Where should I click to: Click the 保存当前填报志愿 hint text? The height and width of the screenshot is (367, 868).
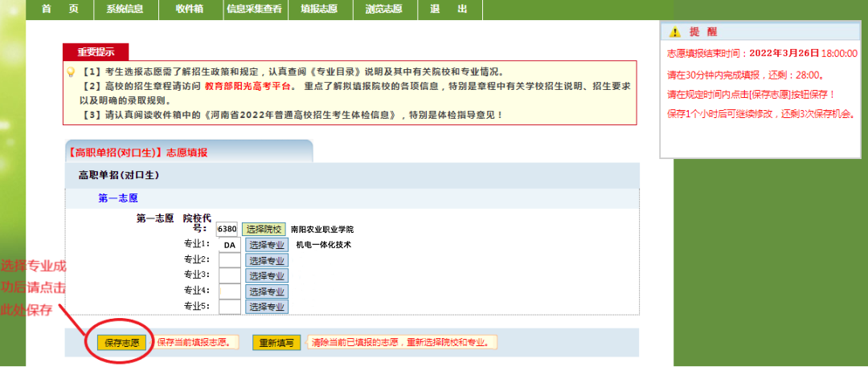[x=194, y=343]
